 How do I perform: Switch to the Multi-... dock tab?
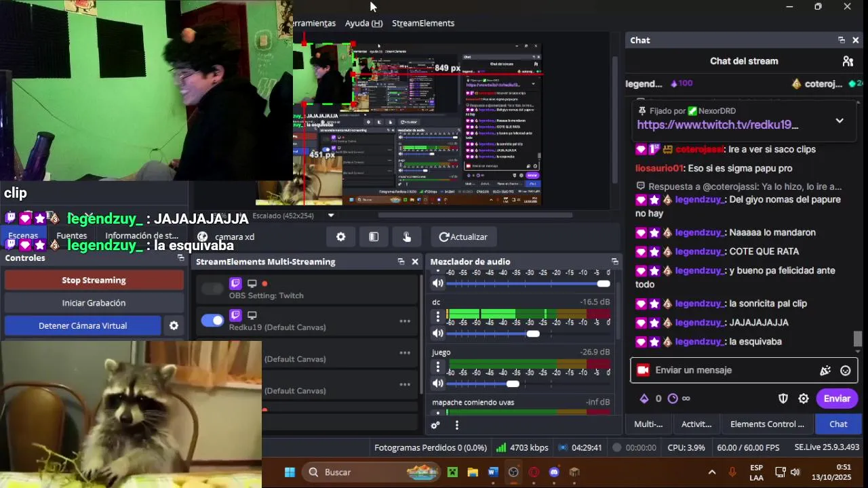point(648,424)
